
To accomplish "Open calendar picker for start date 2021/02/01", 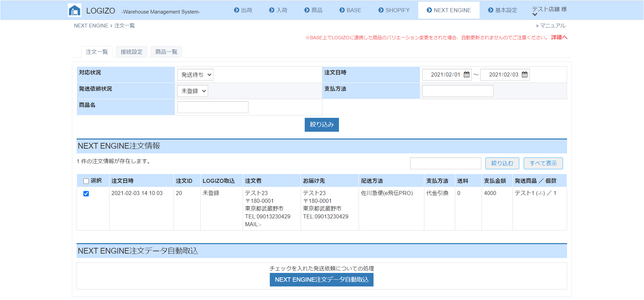I will [x=467, y=74].
